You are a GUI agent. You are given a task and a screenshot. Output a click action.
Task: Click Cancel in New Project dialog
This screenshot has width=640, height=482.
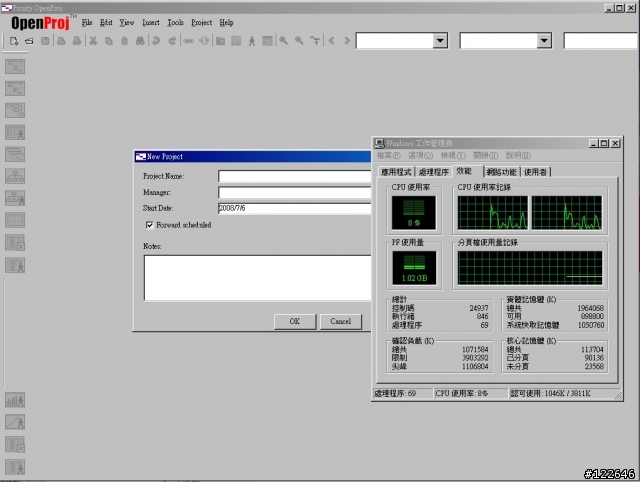click(340, 322)
